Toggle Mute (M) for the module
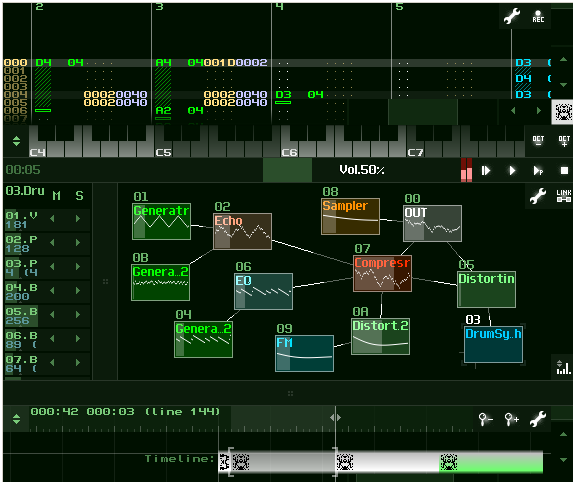The width and height of the screenshot is (575, 484). tap(56, 196)
